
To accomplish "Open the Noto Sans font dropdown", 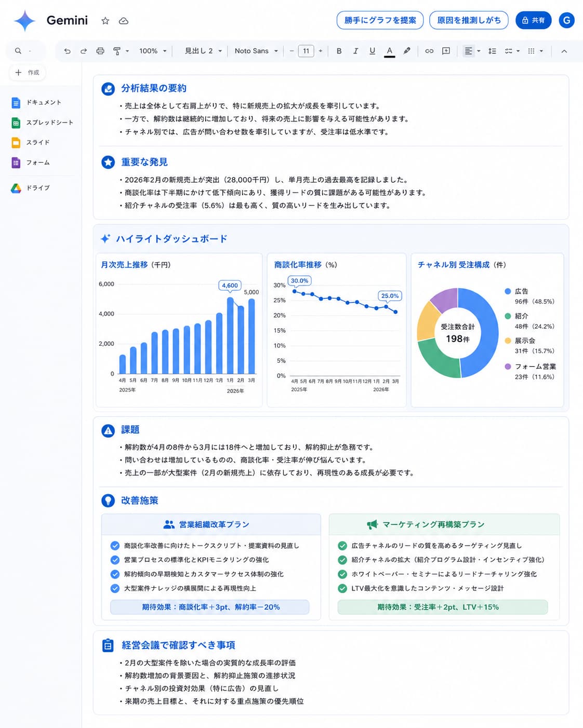I will 256,51.
